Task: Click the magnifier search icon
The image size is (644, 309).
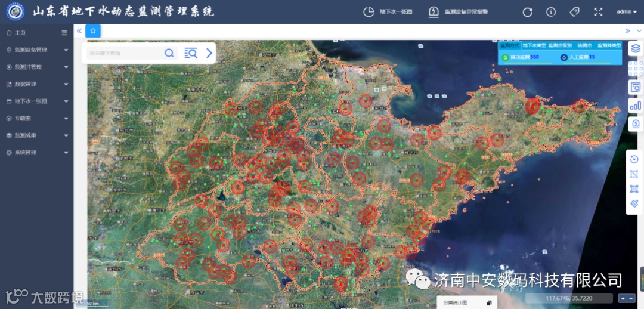Action: 169,53
